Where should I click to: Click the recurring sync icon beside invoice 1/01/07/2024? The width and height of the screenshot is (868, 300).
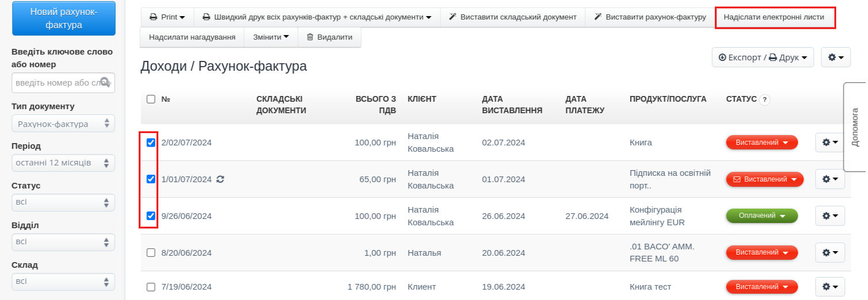pos(220,179)
